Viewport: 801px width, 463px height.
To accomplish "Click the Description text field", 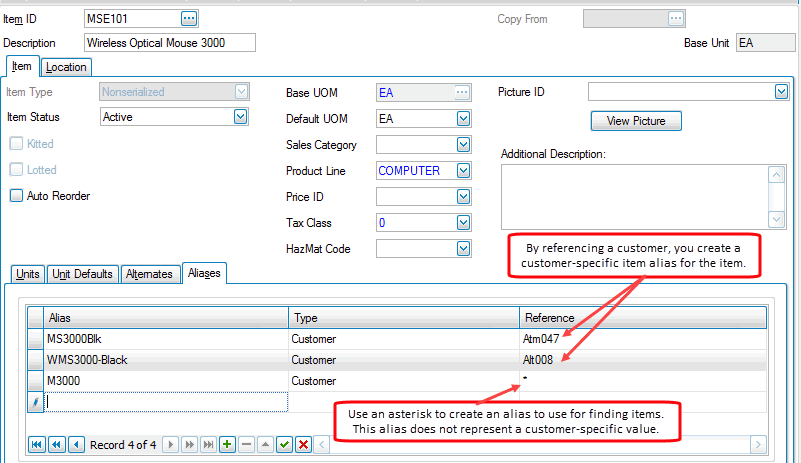I will (169, 43).
